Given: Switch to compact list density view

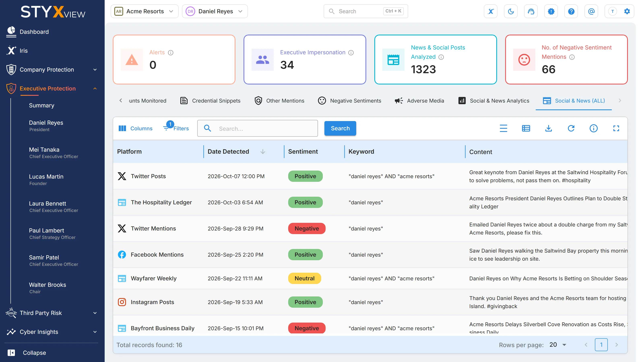Looking at the screenshot, I should pos(504,129).
